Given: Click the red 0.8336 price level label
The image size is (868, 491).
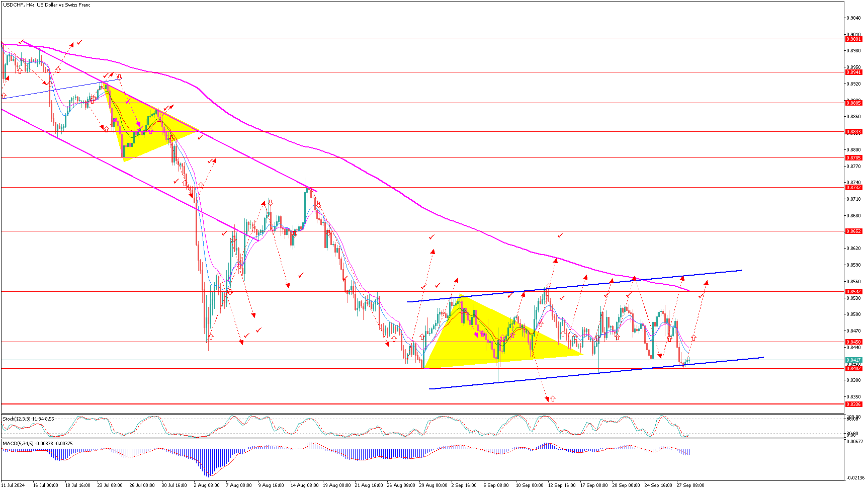Looking at the screenshot, I should click(853, 404).
